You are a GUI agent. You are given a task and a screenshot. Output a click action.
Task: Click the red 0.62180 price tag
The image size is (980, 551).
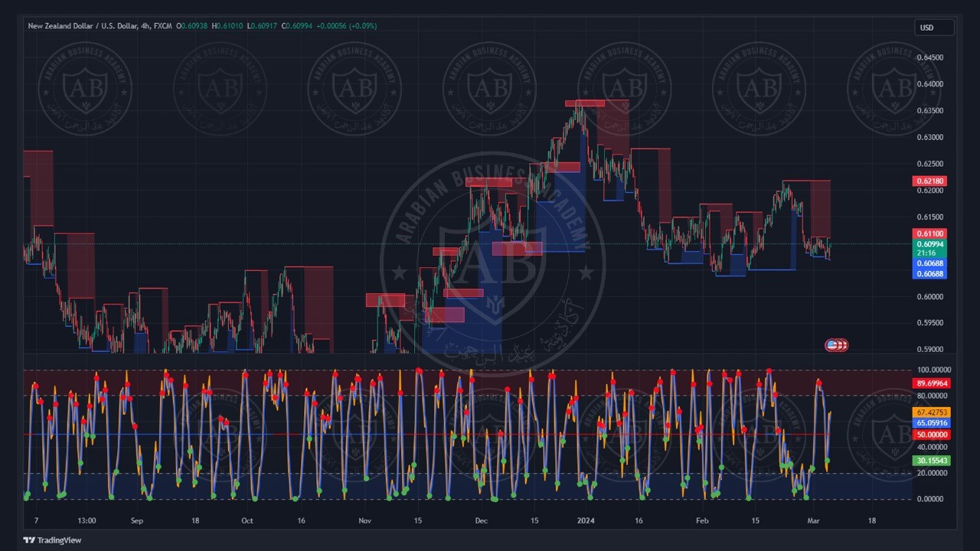pyautogui.click(x=929, y=181)
